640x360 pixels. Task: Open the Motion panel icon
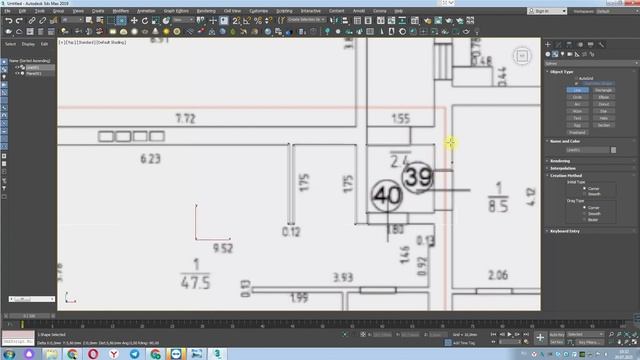[x=580, y=44]
